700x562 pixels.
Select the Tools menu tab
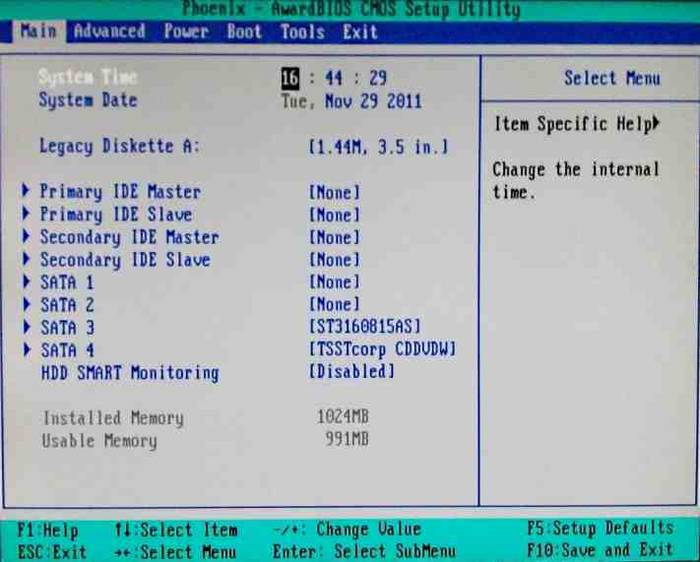302,32
